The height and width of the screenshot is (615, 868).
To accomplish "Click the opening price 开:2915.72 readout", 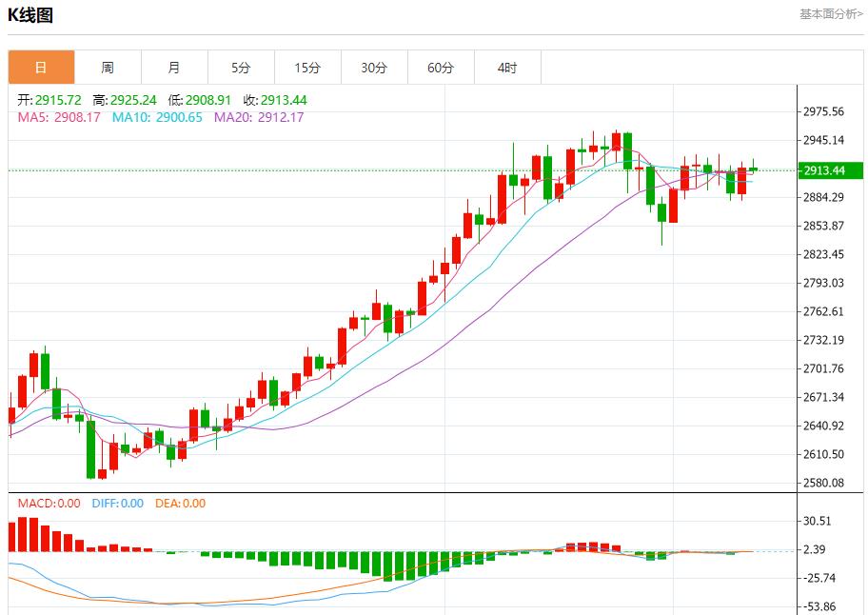I will [x=49, y=100].
